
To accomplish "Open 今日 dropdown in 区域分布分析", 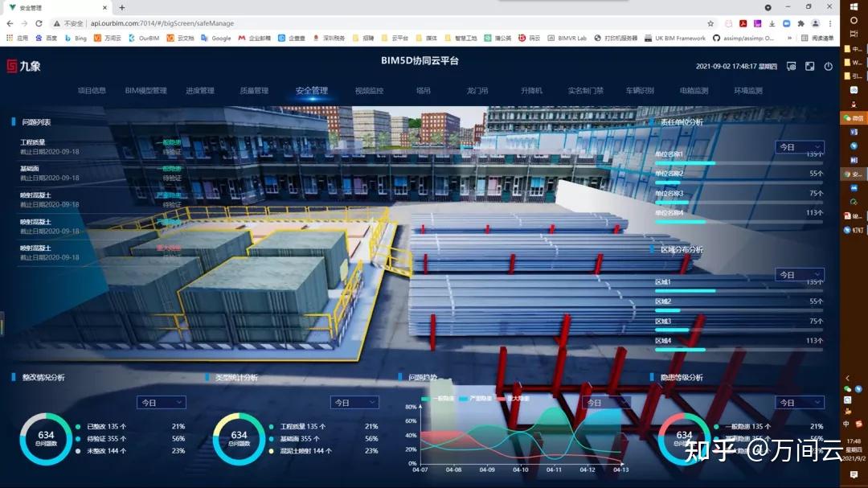I will tap(800, 275).
